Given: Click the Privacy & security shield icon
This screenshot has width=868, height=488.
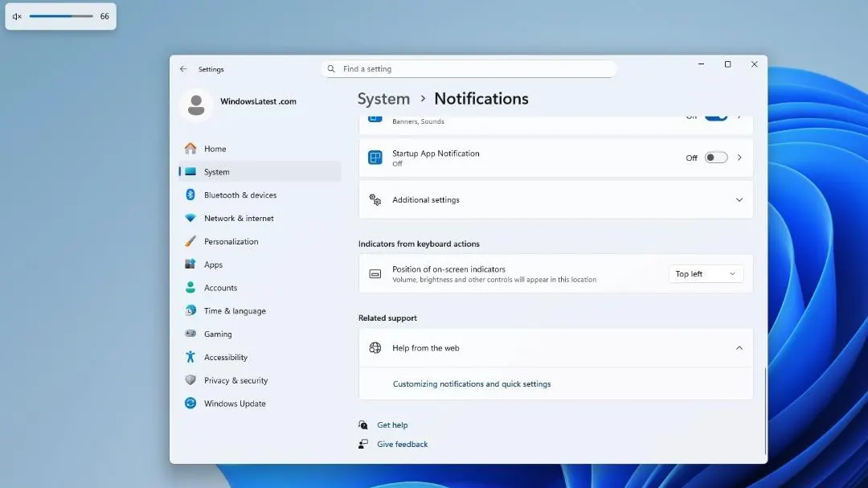Looking at the screenshot, I should 190,380.
